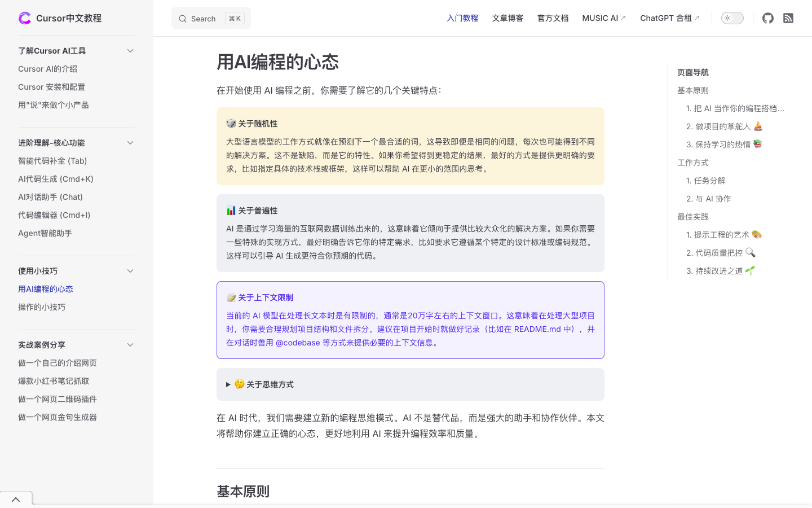Open 用"说"来做个小产品 page
Screen dimensions: 812x508
pos(53,105)
